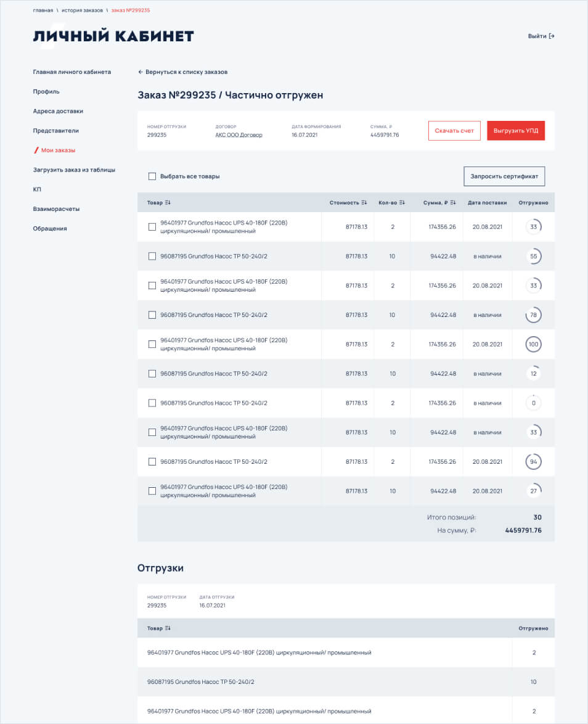588x724 pixels.
Task: Tick the checkbox of the first product row
Action: (x=152, y=227)
